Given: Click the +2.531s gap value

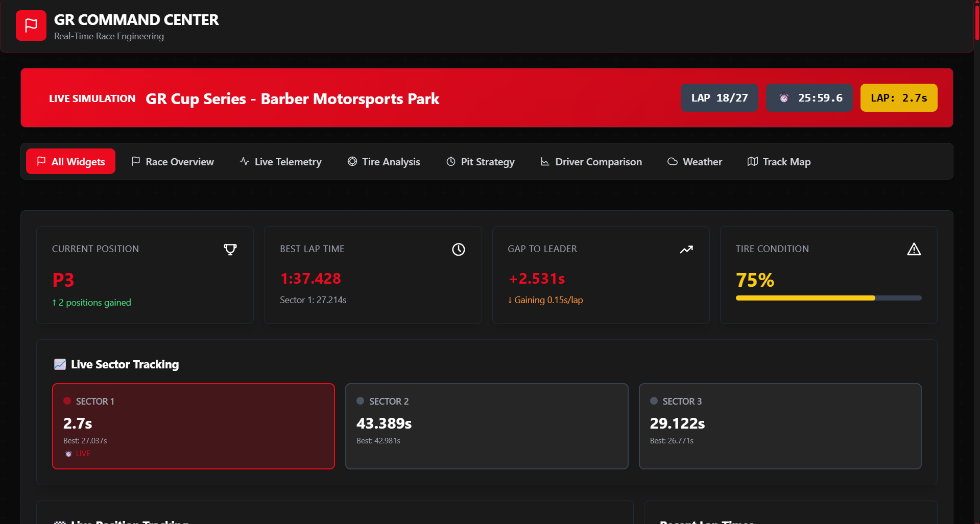Looking at the screenshot, I should point(537,279).
